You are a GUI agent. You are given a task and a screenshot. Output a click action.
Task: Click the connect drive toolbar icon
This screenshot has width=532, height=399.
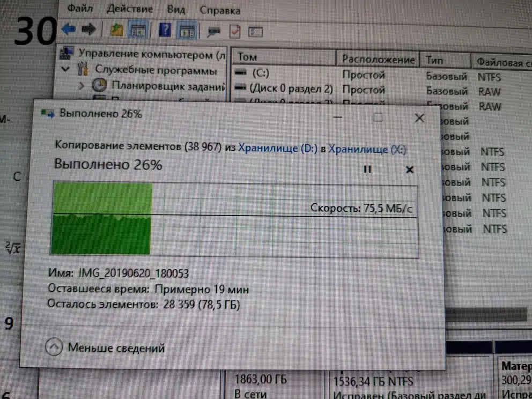coord(214,32)
